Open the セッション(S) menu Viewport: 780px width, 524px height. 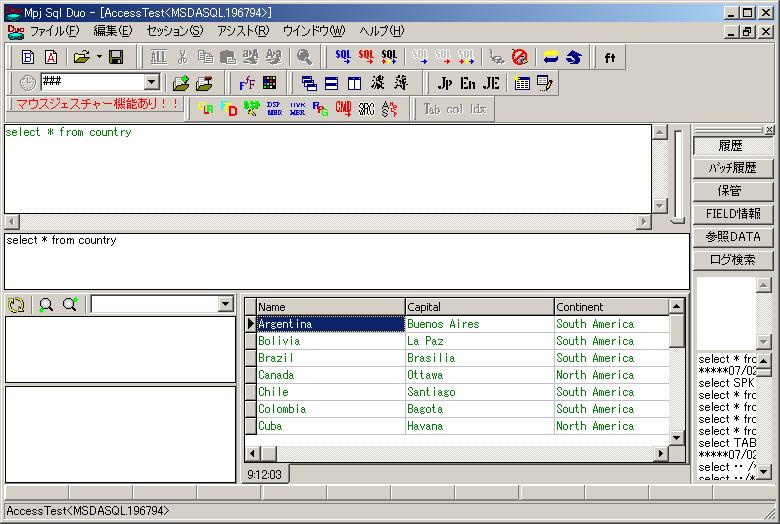click(175, 31)
